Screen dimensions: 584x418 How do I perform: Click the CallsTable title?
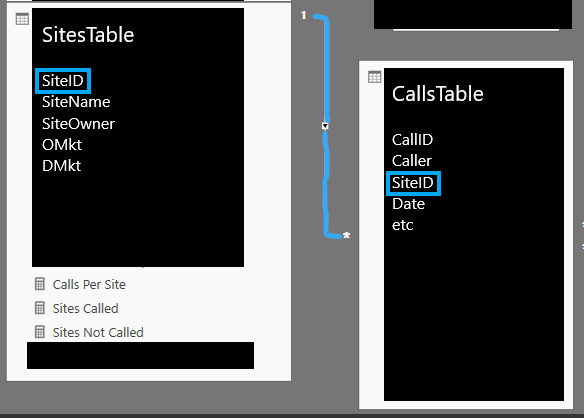(438, 94)
